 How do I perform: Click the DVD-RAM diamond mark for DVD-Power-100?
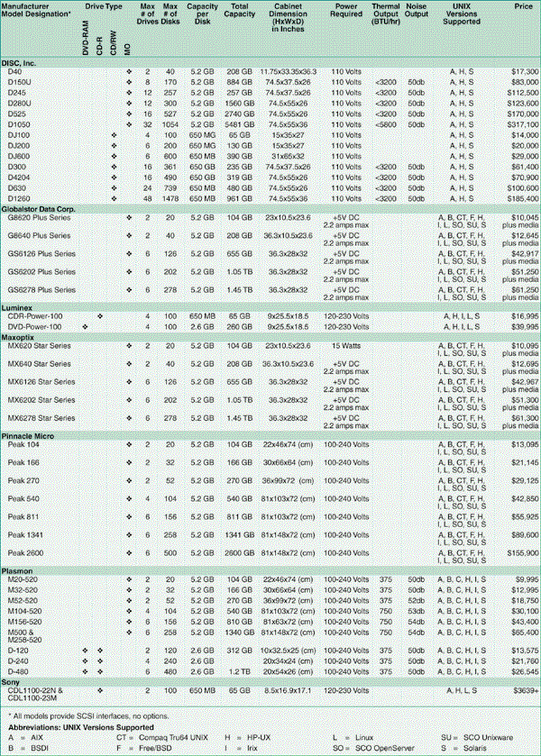pyautogui.click(x=86, y=327)
